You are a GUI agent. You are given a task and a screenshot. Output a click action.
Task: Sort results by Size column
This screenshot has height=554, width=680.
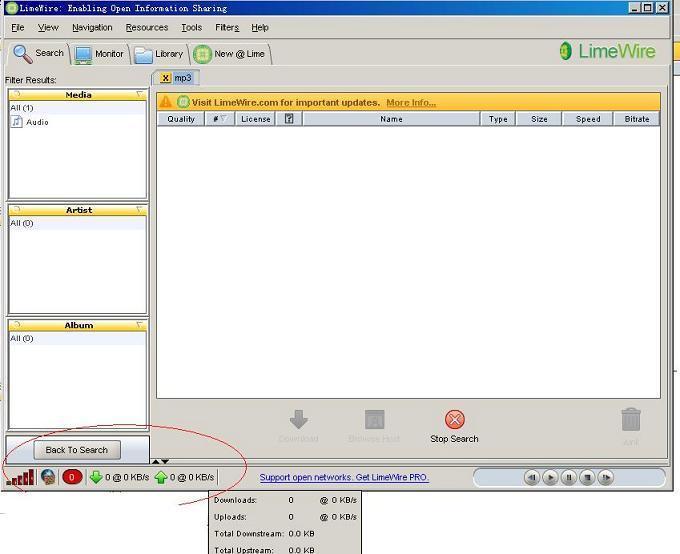point(539,119)
